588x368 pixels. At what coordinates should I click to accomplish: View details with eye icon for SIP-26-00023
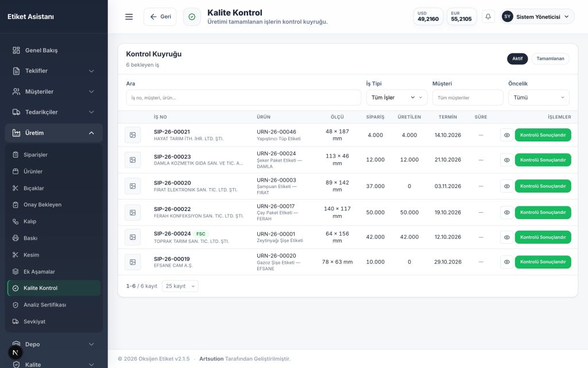(x=506, y=160)
